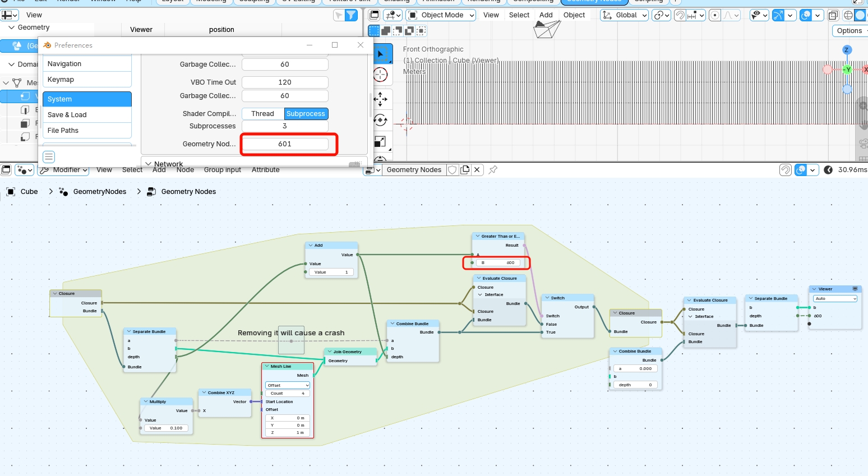This screenshot has height=476, width=868.
Task: Toggle viewport overlays button
Action: tap(806, 15)
